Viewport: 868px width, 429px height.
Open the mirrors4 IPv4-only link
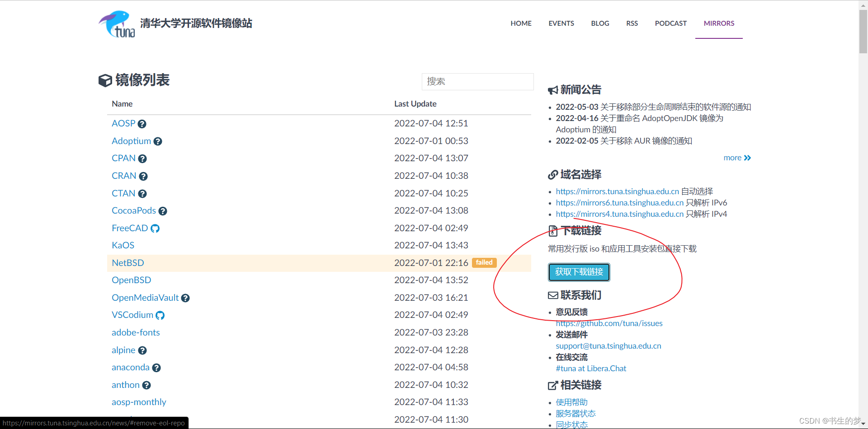coord(620,214)
